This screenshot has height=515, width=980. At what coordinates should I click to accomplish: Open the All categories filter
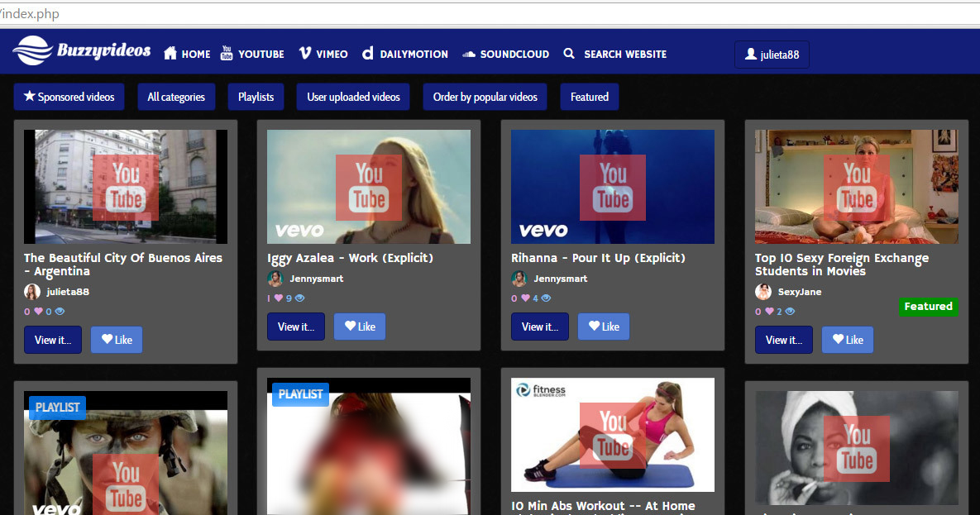(x=176, y=97)
